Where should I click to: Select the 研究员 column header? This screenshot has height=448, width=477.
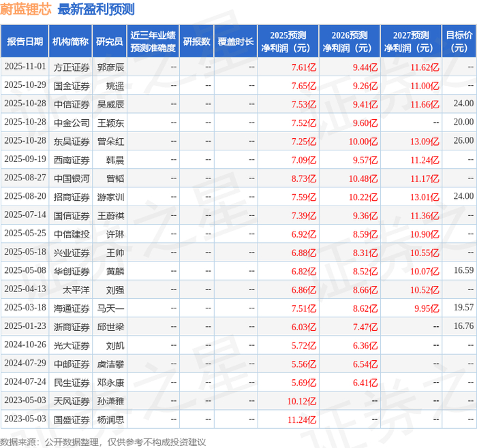(x=110, y=42)
